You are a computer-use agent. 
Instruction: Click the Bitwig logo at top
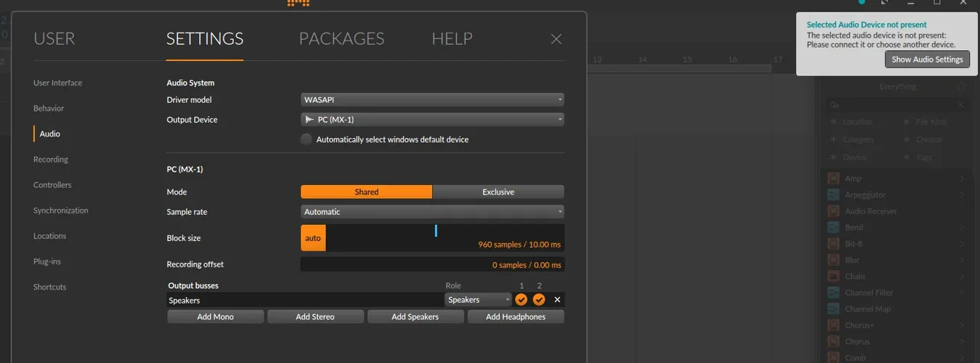298,3
